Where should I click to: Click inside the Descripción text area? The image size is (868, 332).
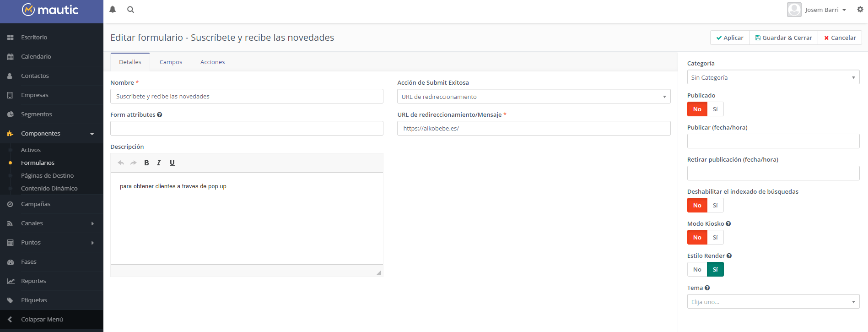click(x=247, y=218)
